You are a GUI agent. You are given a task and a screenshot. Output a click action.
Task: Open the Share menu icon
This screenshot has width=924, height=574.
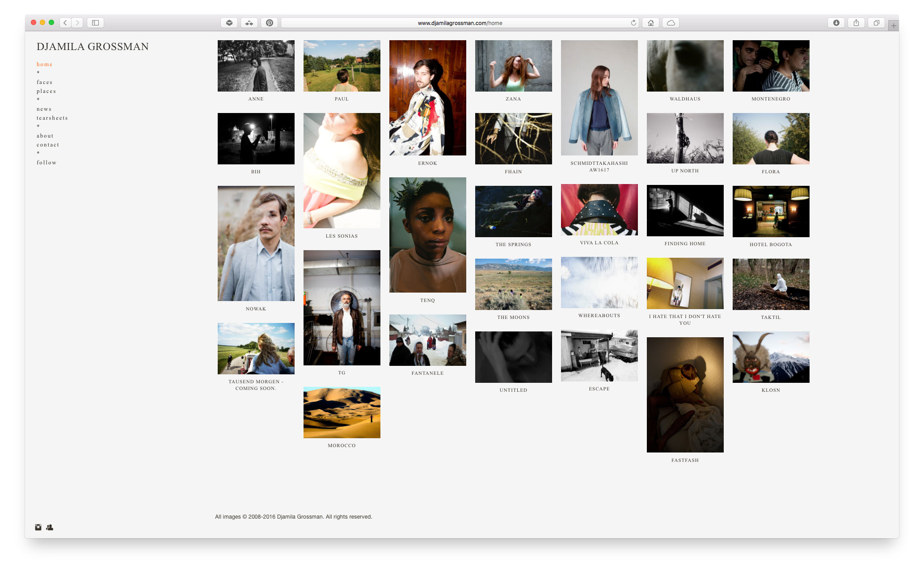click(x=856, y=23)
